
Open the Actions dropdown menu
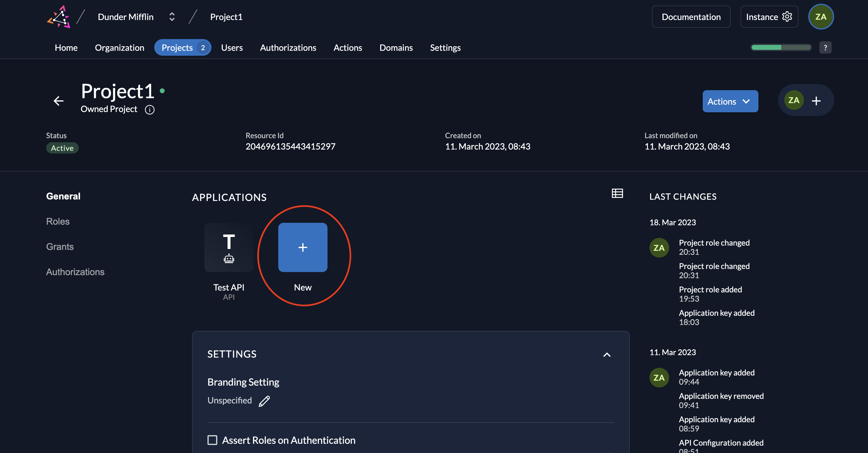coord(730,100)
